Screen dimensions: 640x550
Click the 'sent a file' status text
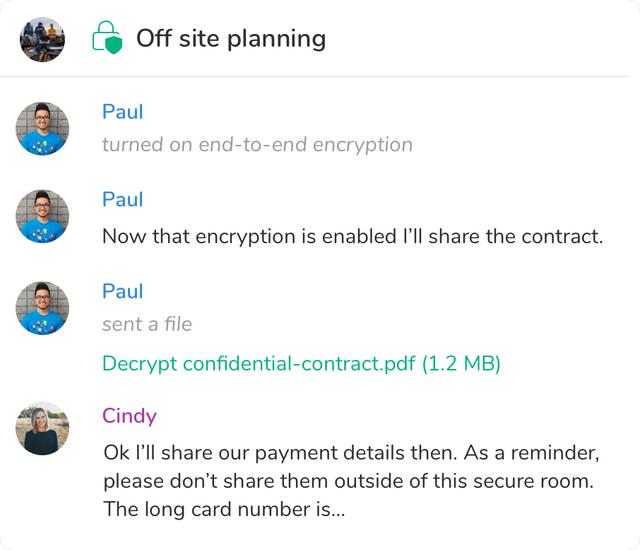coord(147,324)
